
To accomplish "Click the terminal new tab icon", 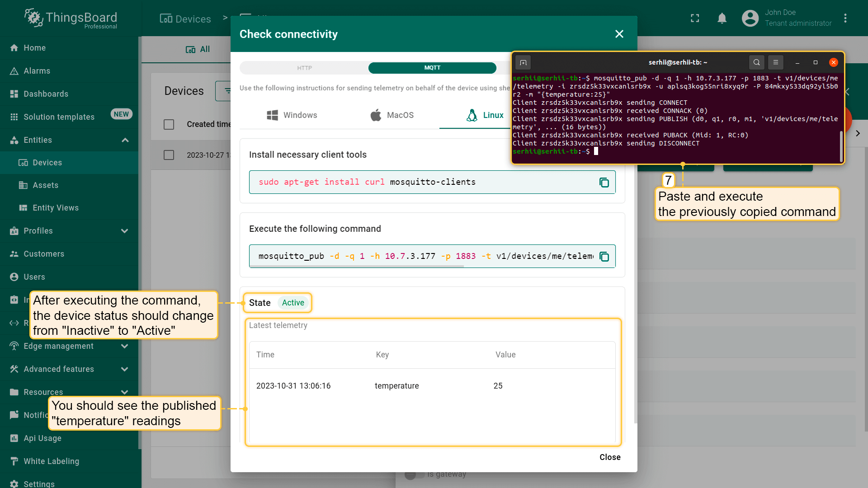I will (x=523, y=62).
